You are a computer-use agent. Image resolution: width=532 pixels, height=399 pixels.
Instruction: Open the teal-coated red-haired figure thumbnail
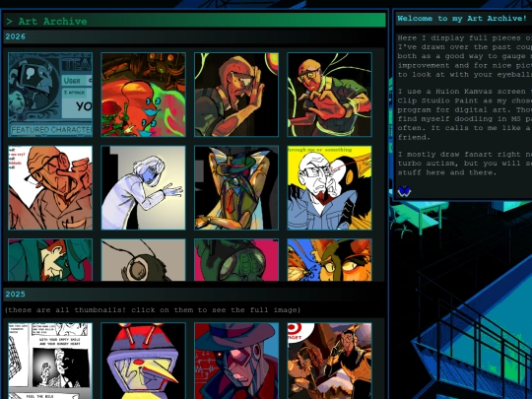tap(50, 260)
